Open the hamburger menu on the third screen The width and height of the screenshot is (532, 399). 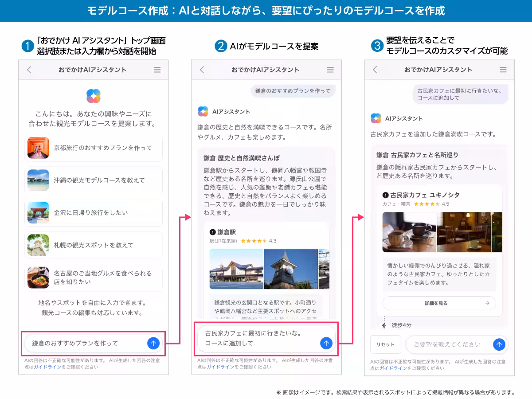503,70
